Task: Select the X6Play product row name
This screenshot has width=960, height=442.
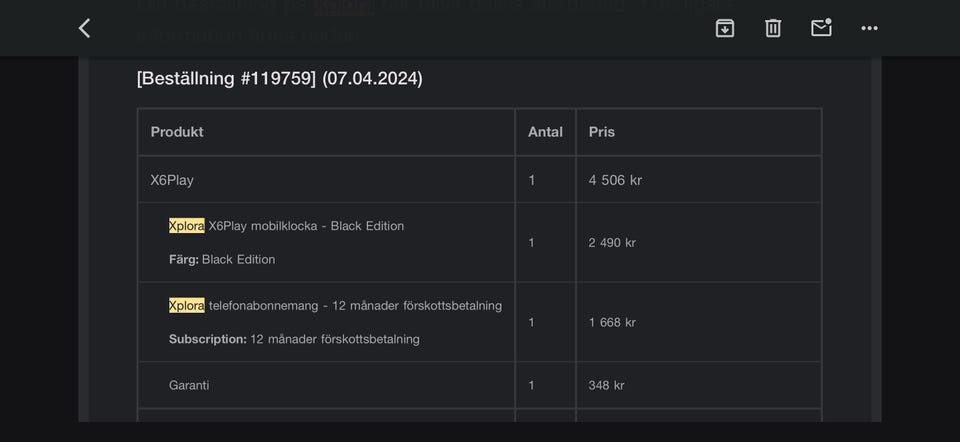Action: pos(172,180)
